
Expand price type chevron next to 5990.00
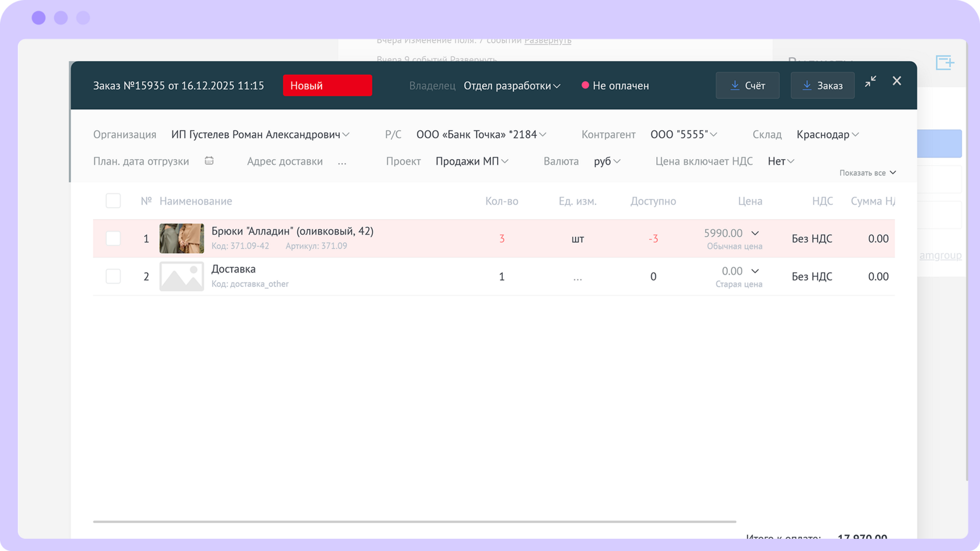(x=755, y=233)
